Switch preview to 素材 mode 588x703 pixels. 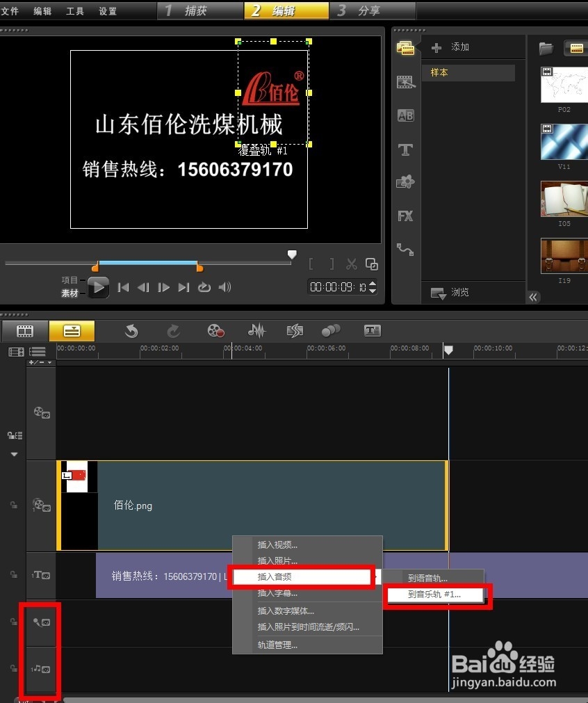pyautogui.click(x=70, y=293)
